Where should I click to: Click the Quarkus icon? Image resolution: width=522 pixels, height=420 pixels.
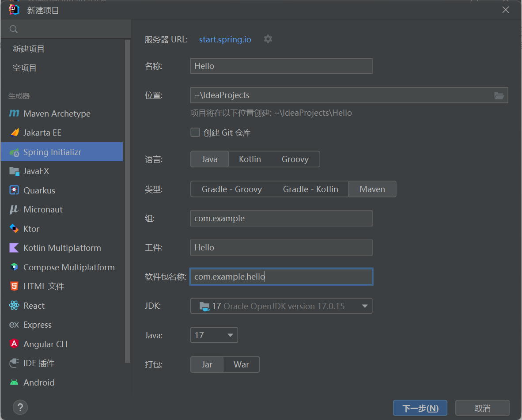point(14,190)
